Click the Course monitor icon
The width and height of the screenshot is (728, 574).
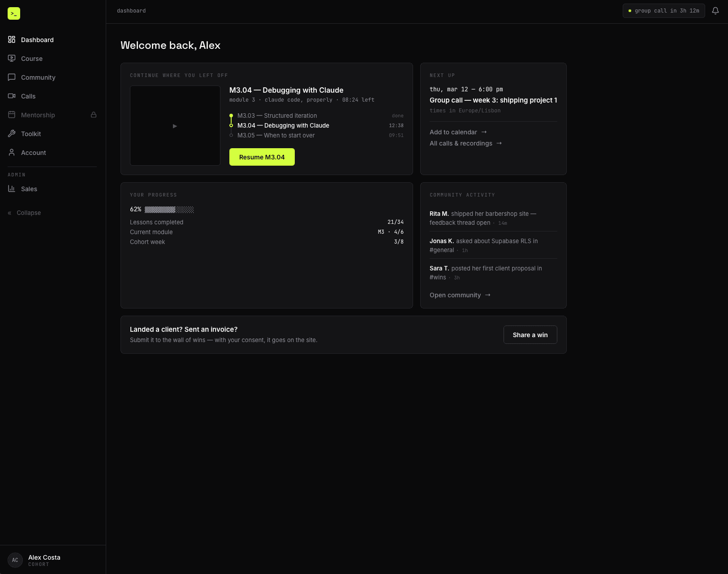pos(12,58)
